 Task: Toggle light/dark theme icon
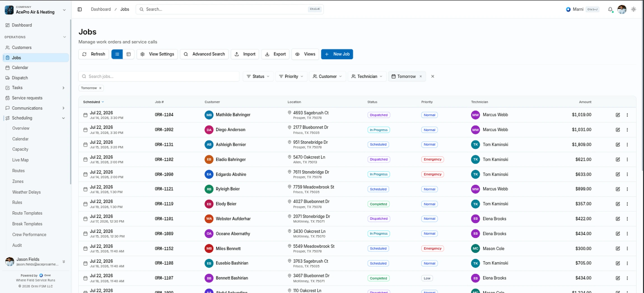point(633,9)
